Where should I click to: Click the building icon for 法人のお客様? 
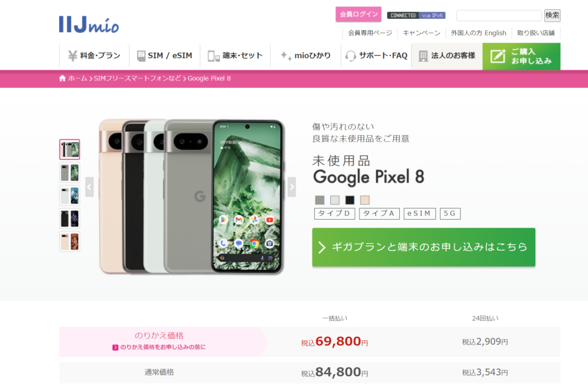click(x=423, y=56)
